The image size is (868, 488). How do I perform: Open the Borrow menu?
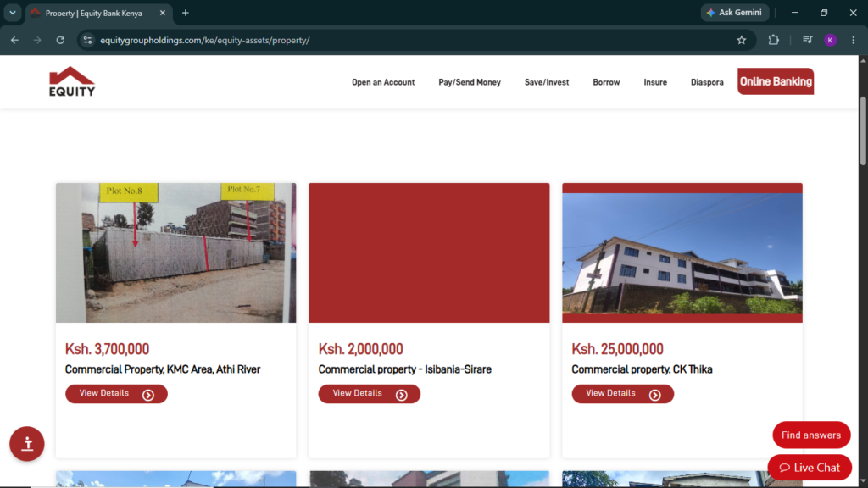tap(606, 82)
